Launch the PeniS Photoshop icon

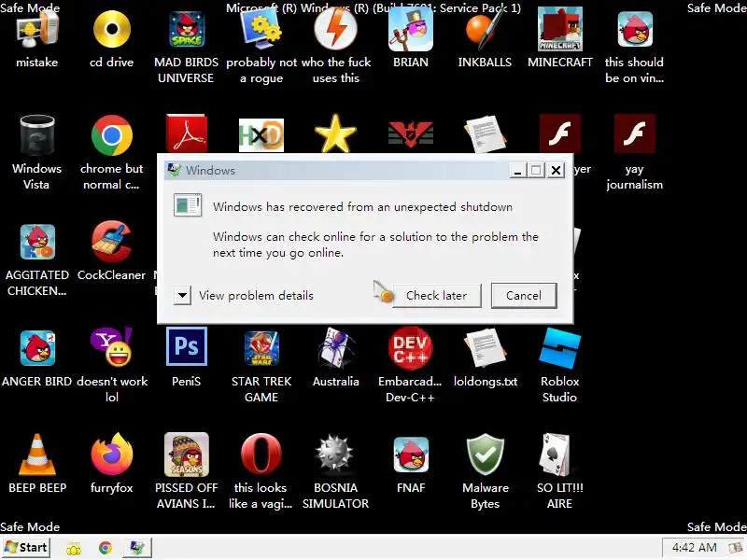[186, 346]
